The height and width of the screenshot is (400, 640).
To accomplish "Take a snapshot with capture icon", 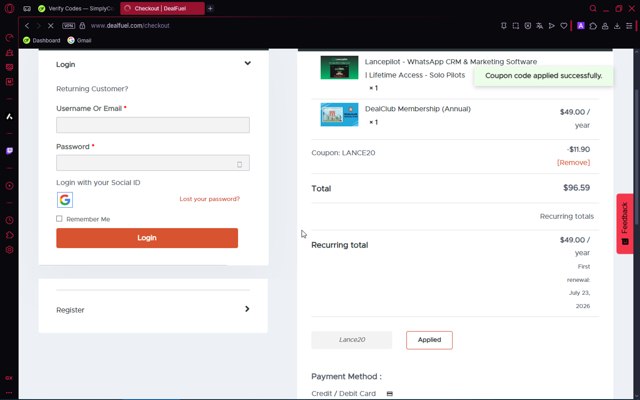I will 516,26.
